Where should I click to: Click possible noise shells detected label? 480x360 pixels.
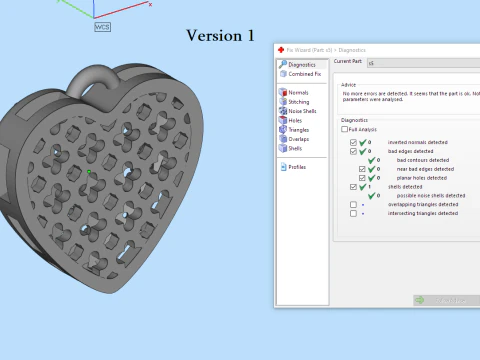431,196
